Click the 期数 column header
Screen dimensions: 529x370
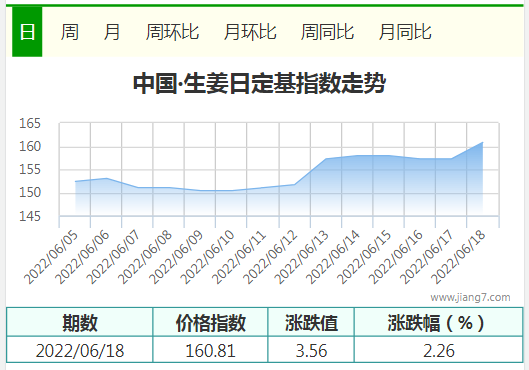pos(80,322)
